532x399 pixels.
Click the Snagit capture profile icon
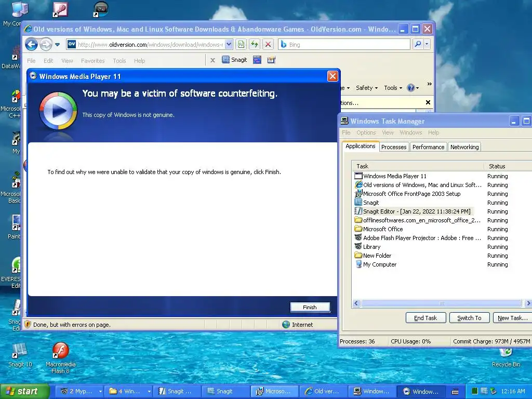[x=271, y=60]
